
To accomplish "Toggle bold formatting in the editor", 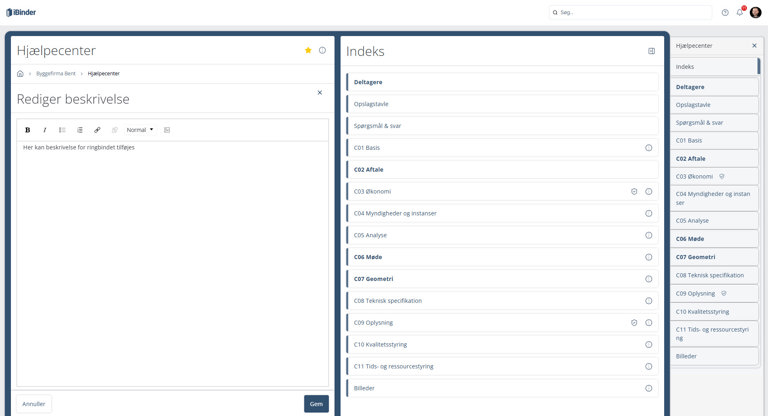I will point(28,130).
